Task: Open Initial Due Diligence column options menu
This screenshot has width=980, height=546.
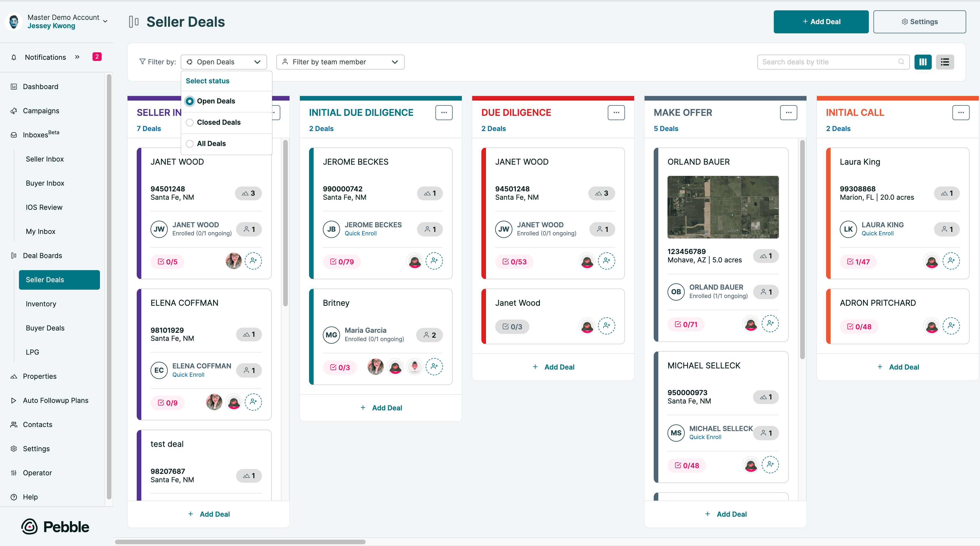Action: 443,112
